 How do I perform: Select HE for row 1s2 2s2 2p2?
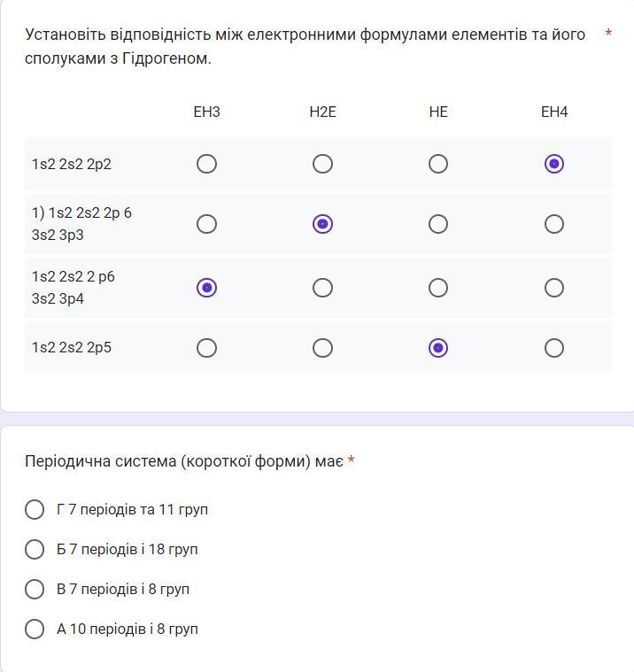[x=438, y=164]
